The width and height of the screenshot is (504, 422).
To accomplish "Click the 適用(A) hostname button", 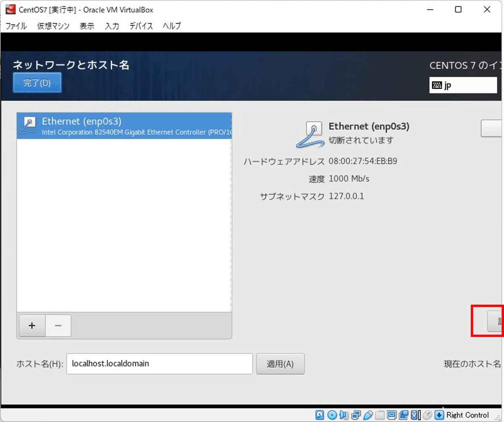I will 280,364.
